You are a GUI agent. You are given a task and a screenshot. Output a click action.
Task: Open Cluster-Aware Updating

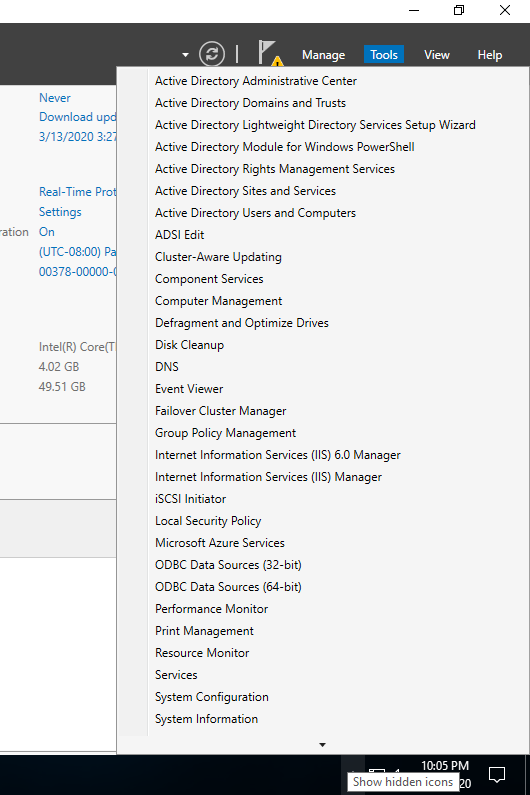(x=218, y=257)
